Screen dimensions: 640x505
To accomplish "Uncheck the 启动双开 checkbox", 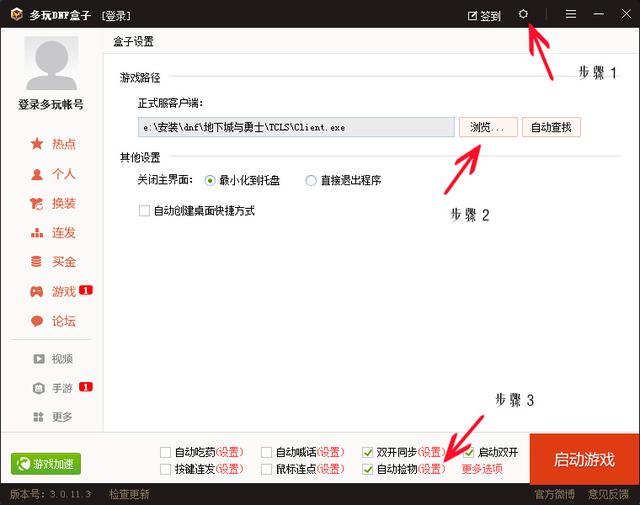I will click(469, 452).
